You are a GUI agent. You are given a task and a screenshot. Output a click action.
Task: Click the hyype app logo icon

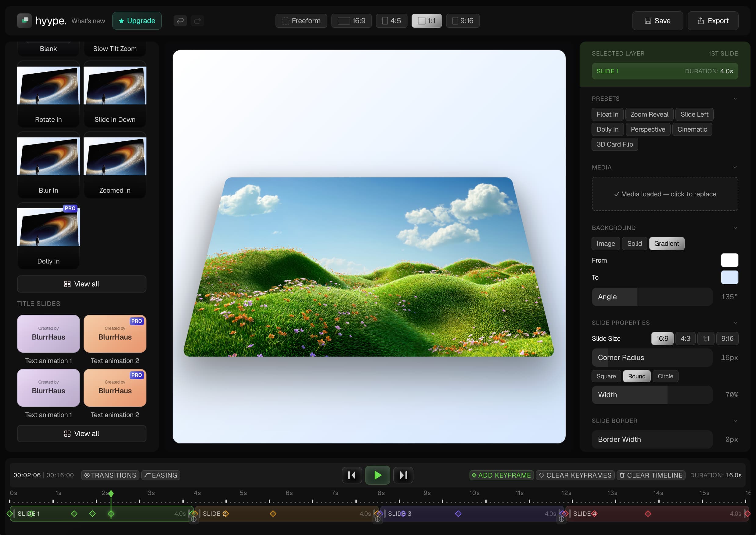[x=24, y=21]
